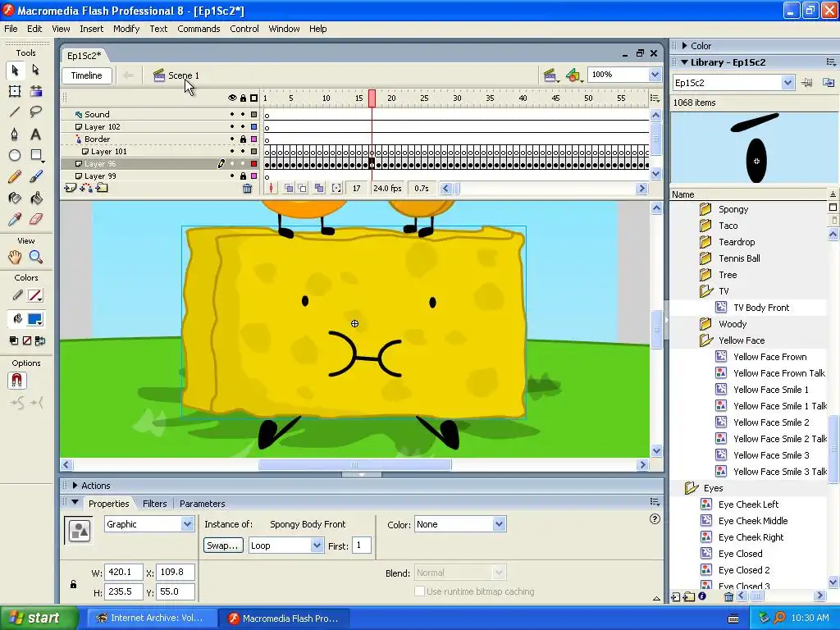The height and width of the screenshot is (630, 840).
Task: Click the Windows start button
Action: click(38, 618)
